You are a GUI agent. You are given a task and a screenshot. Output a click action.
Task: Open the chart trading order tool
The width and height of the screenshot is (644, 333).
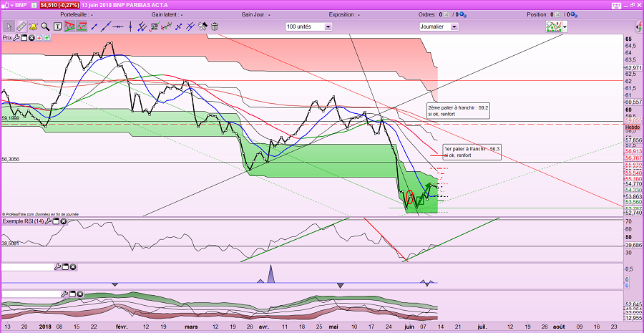(x=155, y=26)
